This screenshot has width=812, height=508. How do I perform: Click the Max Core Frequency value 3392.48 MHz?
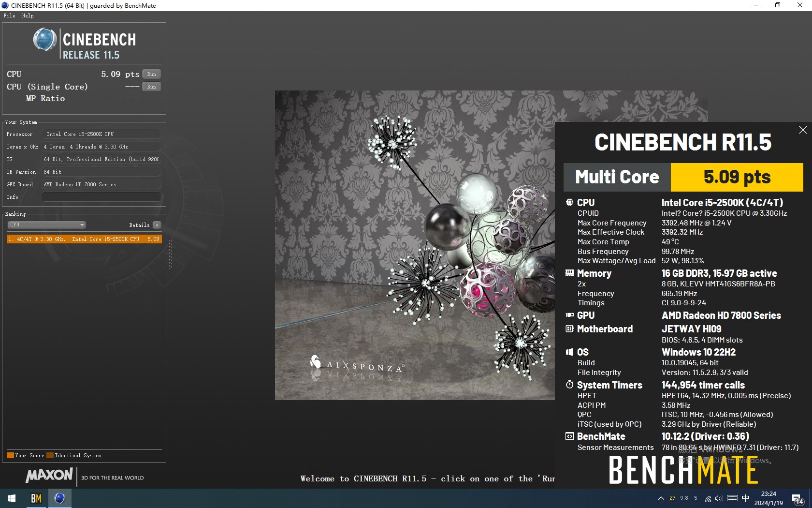(x=696, y=223)
